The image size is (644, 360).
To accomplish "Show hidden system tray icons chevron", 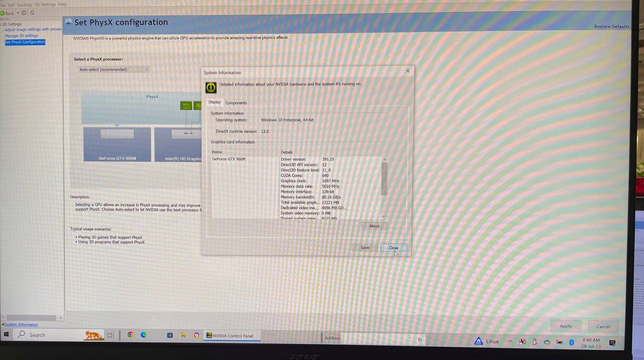I will (x=510, y=342).
